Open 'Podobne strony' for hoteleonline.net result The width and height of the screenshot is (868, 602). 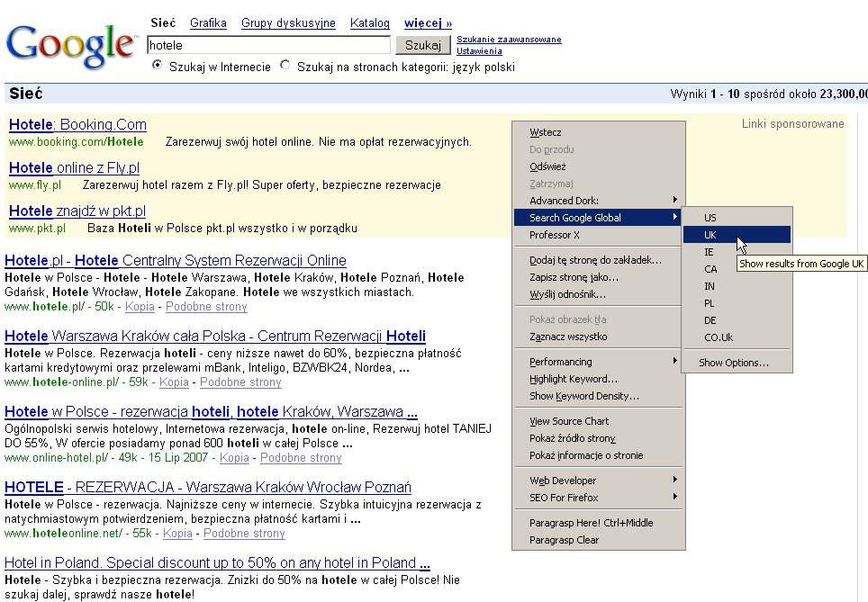click(244, 533)
